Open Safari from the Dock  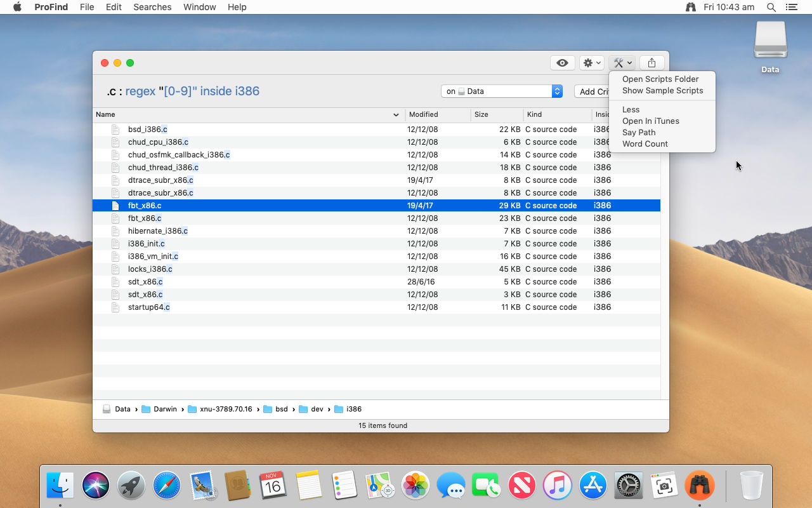coord(167,486)
